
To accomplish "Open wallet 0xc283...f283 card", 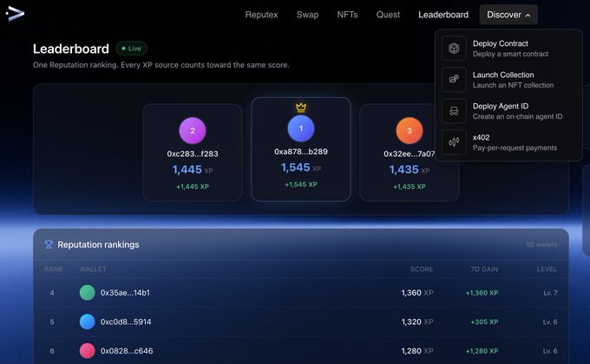I will 193,153.
